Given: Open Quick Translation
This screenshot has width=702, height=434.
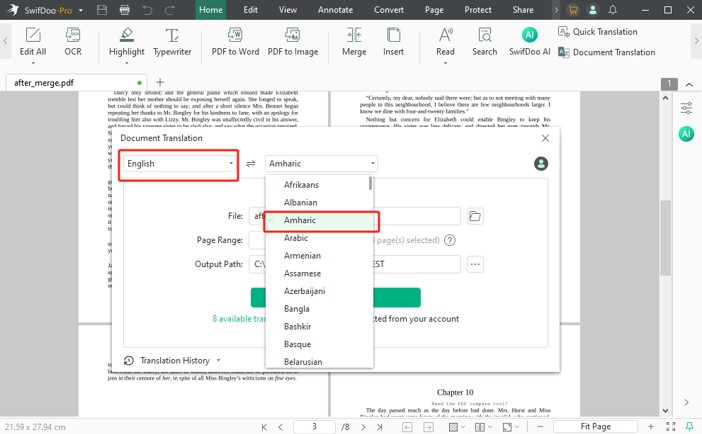Looking at the screenshot, I should coord(598,31).
